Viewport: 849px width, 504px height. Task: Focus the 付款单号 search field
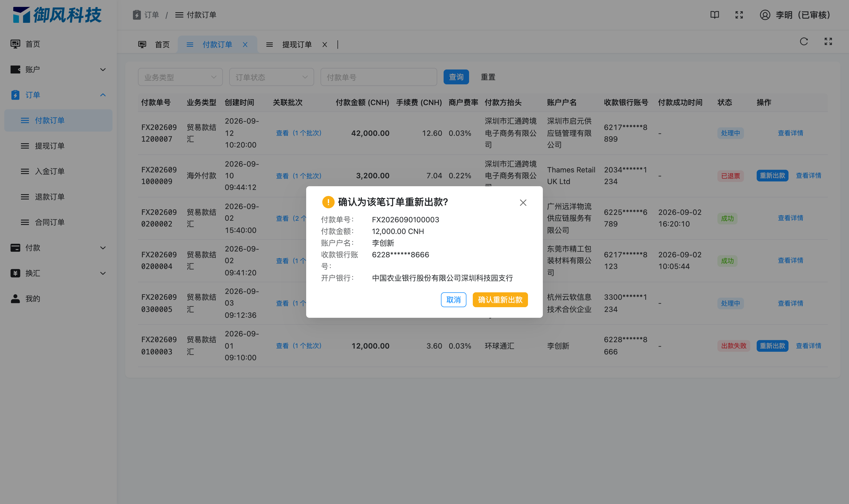(x=379, y=77)
